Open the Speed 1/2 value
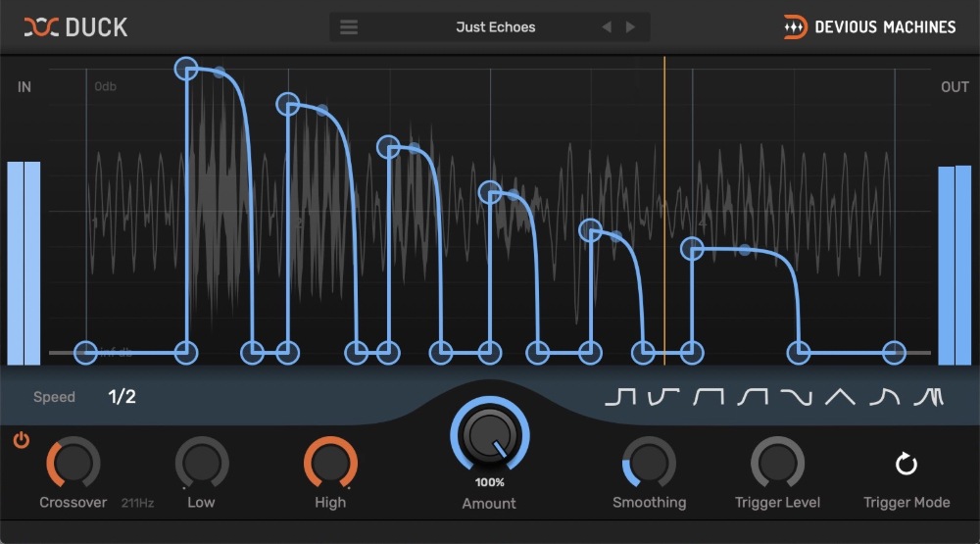 (x=122, y=396)
